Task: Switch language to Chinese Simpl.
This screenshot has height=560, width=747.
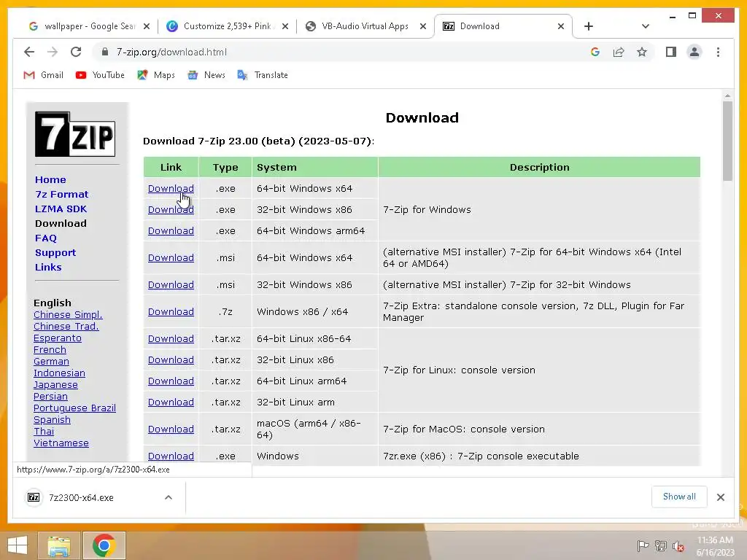Action: pyautogui.click(x=68, y=315)
